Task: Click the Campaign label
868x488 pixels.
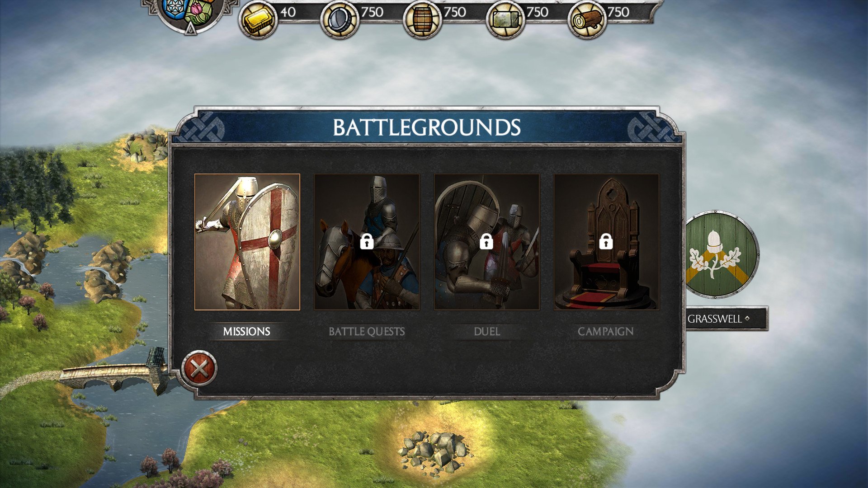Action: [606, 332]
